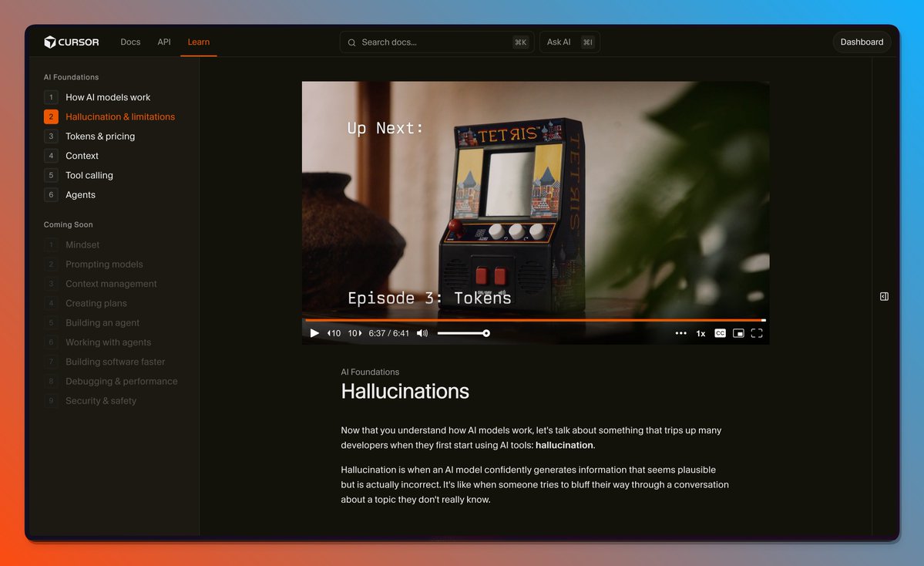The height and width of the screenshot is (566, 924).
Task: Mute the video volume
Action: coord(422,333)
